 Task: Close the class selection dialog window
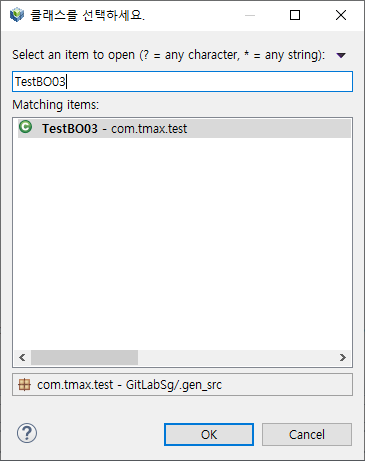[341, 15]
